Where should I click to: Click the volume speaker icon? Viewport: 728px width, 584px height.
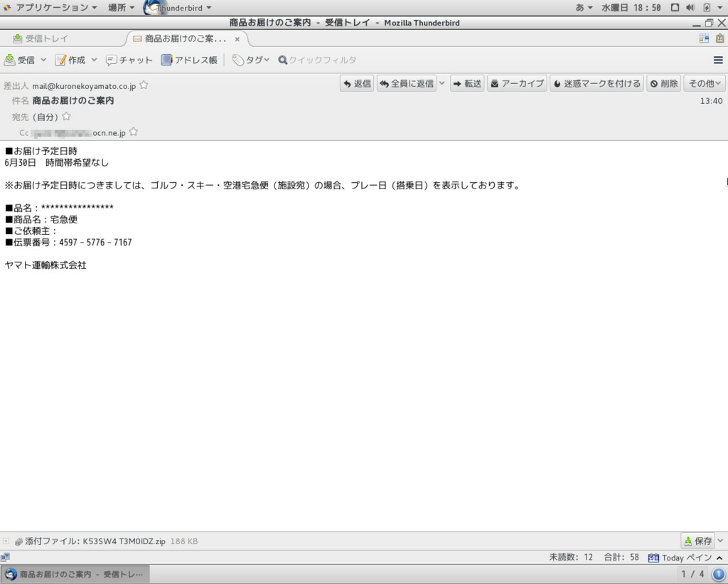[x=690, y=7]
